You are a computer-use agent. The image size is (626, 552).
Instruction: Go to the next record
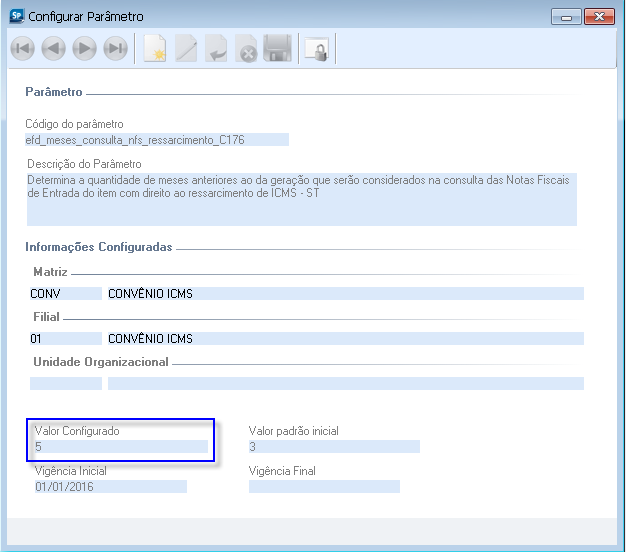point(84,49)
